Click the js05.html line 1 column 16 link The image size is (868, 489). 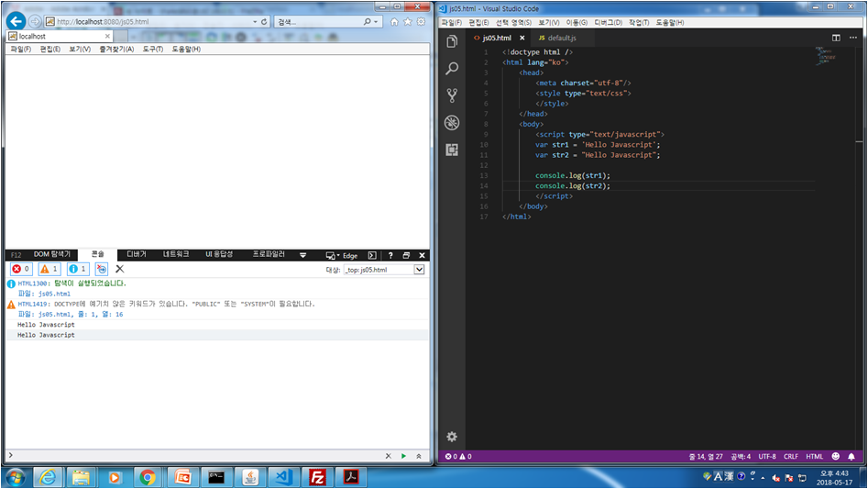81,315
